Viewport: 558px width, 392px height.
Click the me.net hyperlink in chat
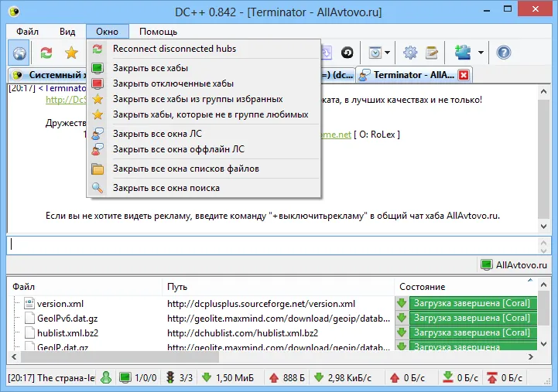click(x=337, y=135)
